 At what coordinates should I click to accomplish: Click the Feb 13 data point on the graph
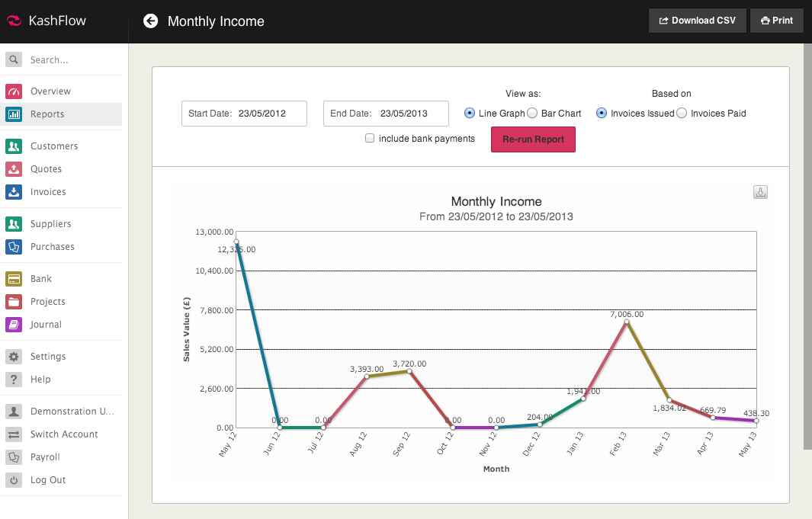click(x=626, y=322)
